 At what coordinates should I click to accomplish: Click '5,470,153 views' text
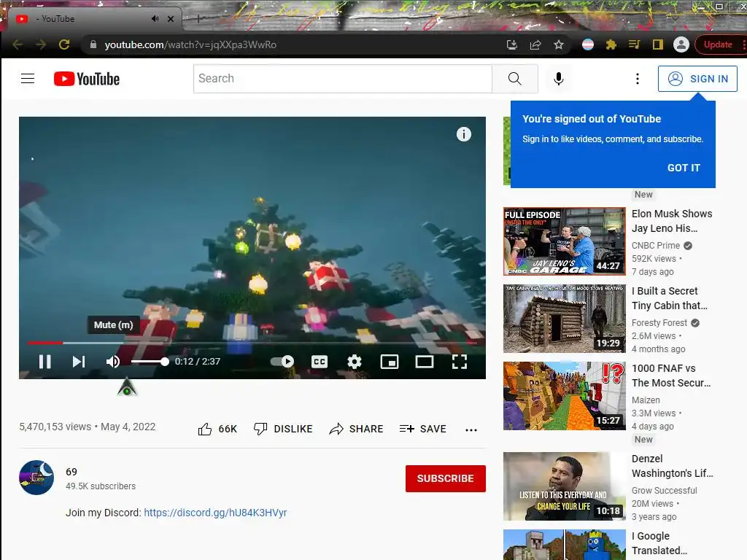pos(55,427)
